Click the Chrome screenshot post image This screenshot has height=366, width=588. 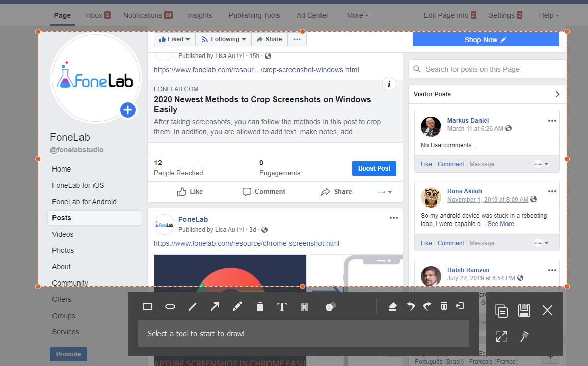pyautogui.click(x=230, y=271)
